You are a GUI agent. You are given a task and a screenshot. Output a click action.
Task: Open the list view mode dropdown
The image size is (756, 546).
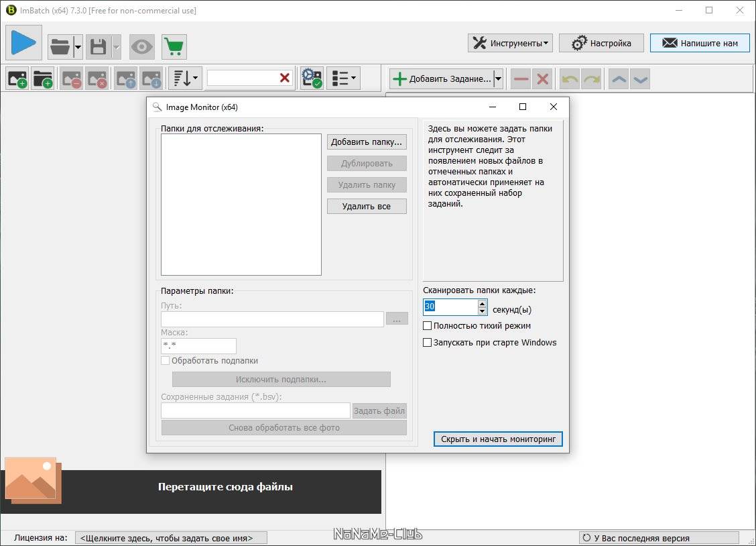(343, 78)
